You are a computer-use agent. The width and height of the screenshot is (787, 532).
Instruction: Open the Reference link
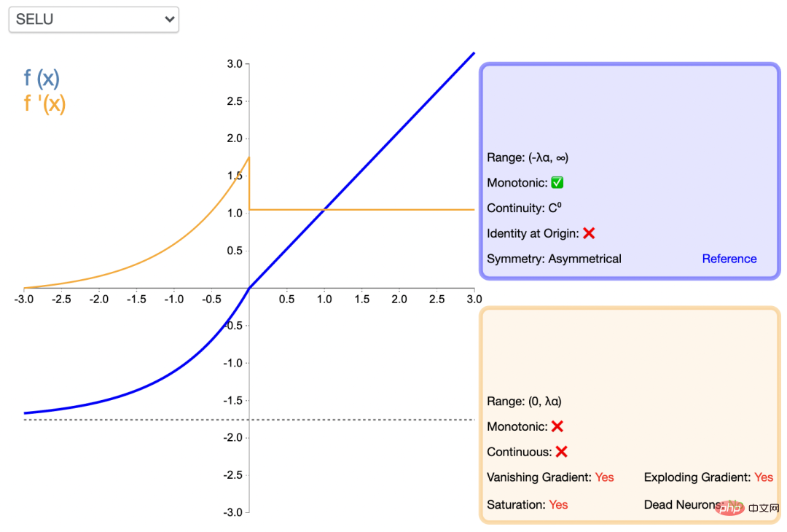pyautogui.click(x=729, y=259)
